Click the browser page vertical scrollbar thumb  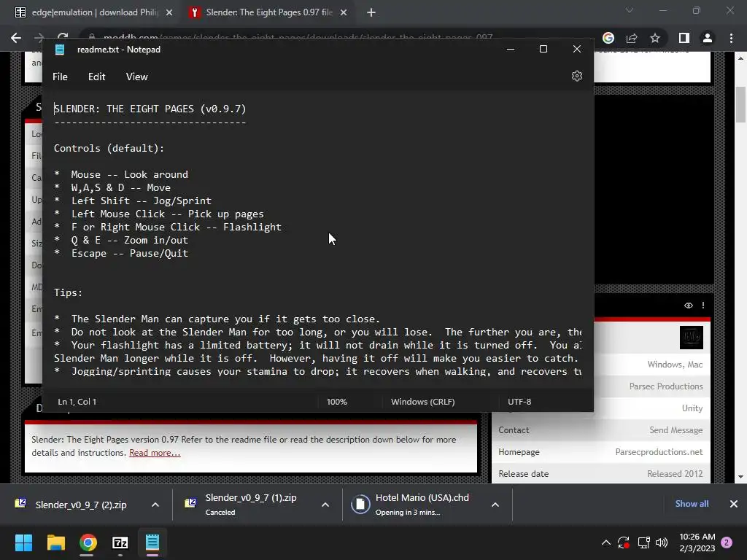click(x=741, y=105)
